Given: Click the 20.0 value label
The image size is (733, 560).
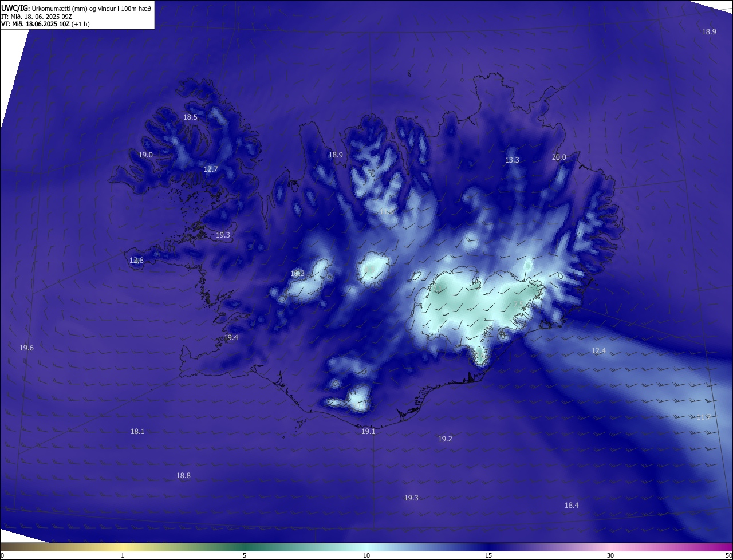Looking at the screenshot, I should click(x=559, y=157).
